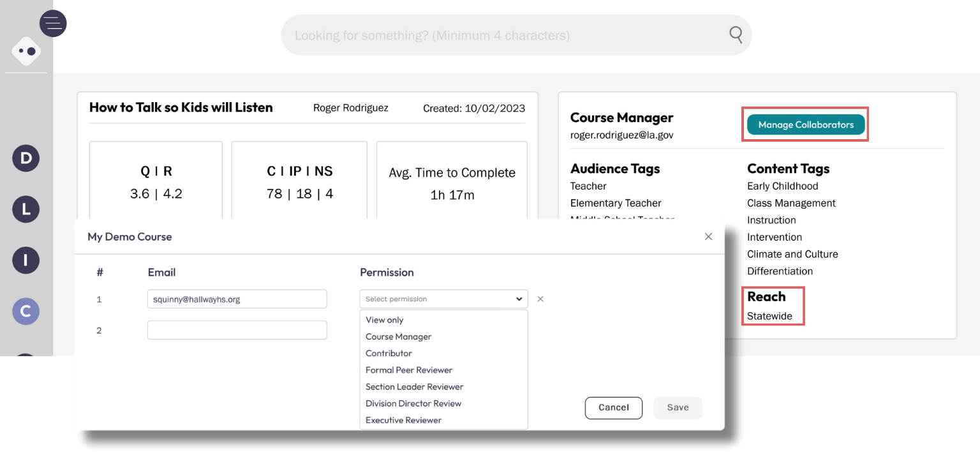This screenshot has height=457, width=980.
Task: Choose Executive Reviewer permission
Action: click(x=403, y=419)
